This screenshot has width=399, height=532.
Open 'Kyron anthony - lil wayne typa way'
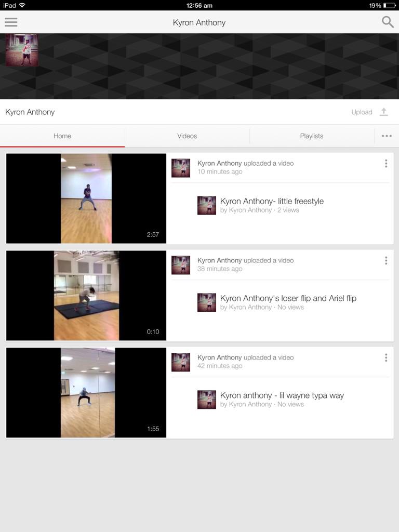click(x=282, y=395)
